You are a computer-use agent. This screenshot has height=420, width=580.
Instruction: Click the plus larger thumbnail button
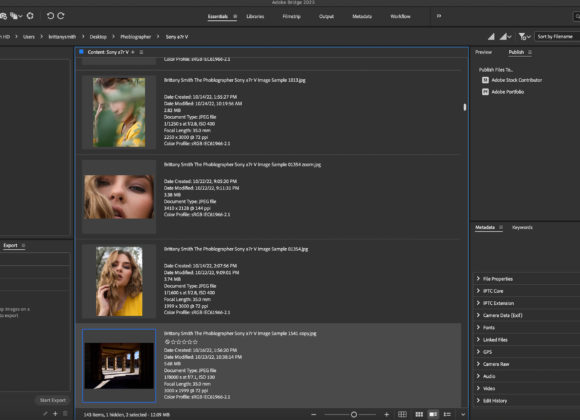(387, 414)
